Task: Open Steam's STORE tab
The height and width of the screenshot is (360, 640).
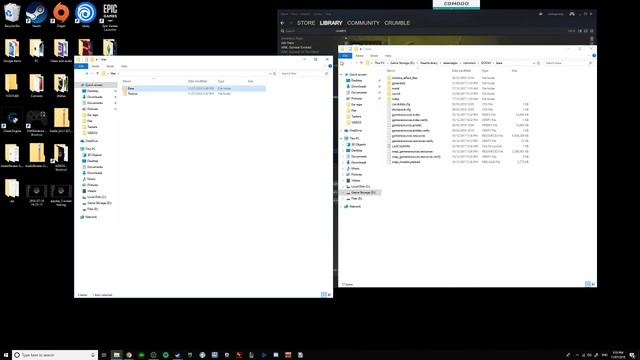Action: 306,23
